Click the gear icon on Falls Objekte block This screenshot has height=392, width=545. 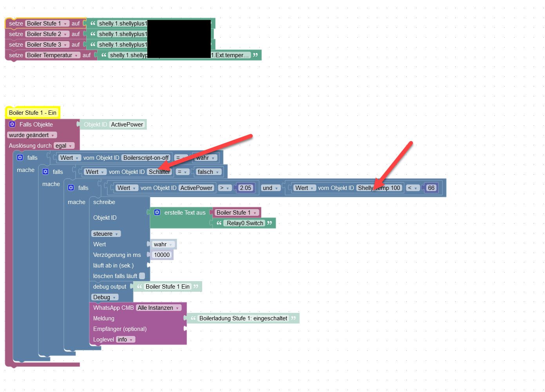12,124
